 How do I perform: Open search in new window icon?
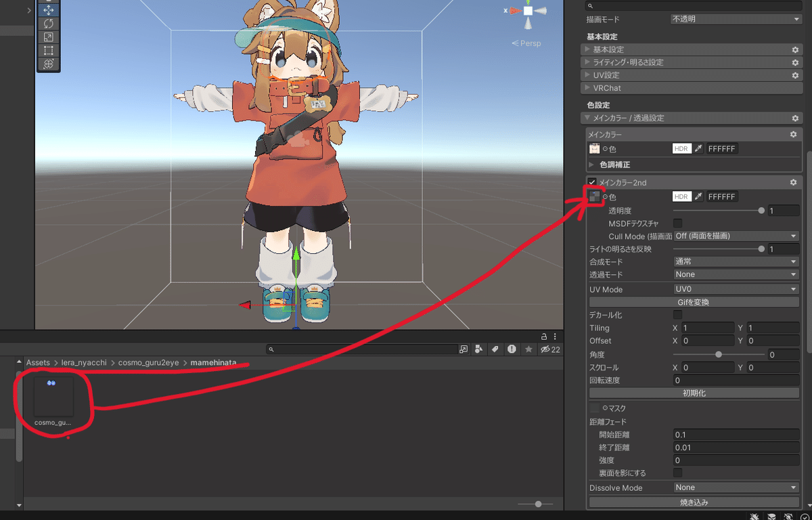(464, 349)
